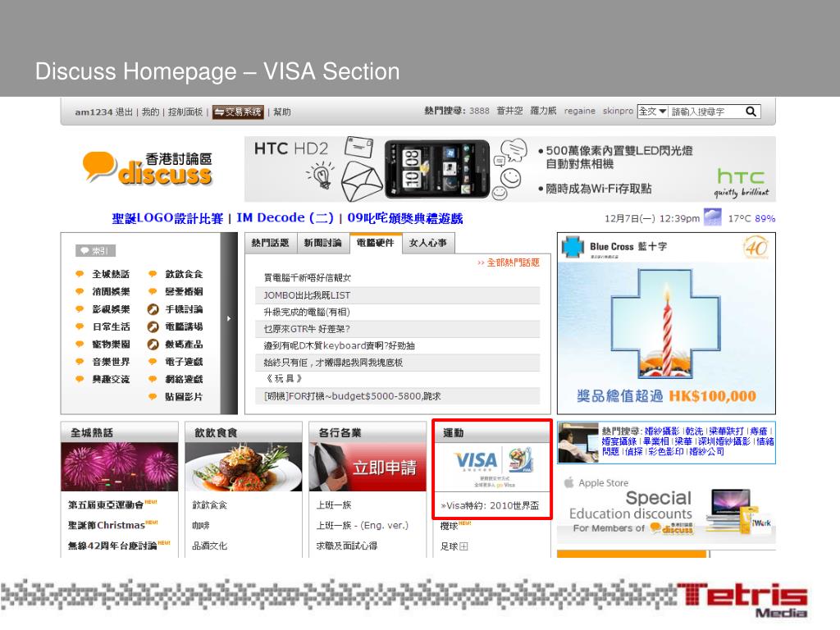Click the food photo under 飲飲食食
Viewport: 840px width, 630px height.
244,467
